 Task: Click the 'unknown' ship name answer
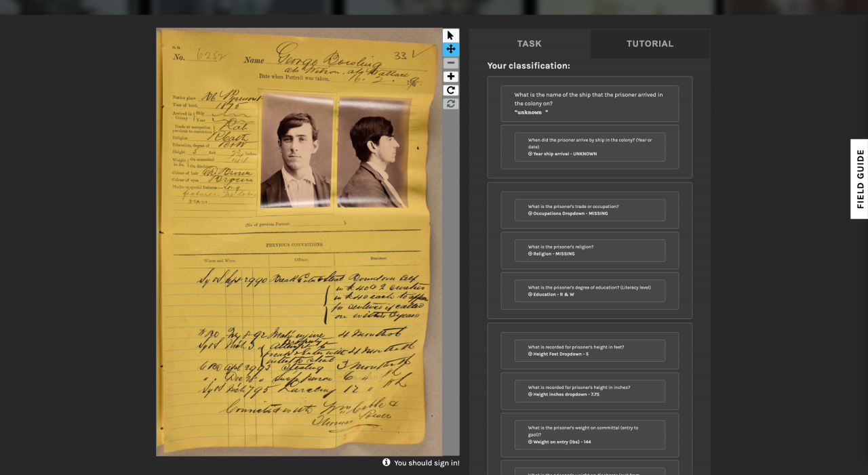coord(531,112)
